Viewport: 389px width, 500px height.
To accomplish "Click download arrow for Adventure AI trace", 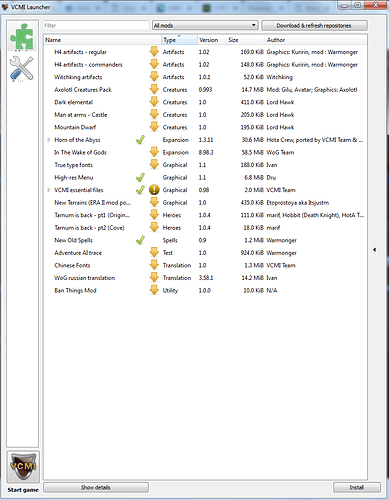I will point(154,253).
